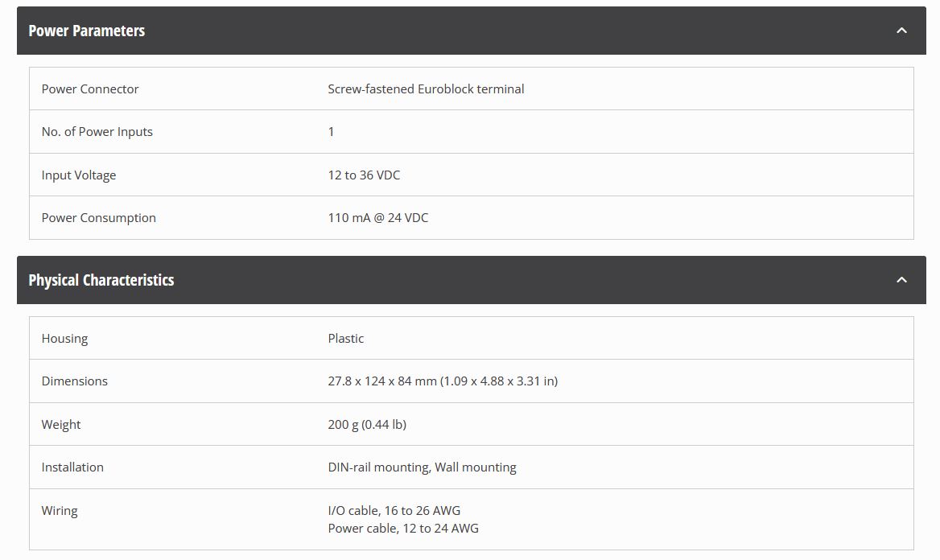Select the Plastic housing value
This screenshot has height=560, width=940.
coord(346,338)
